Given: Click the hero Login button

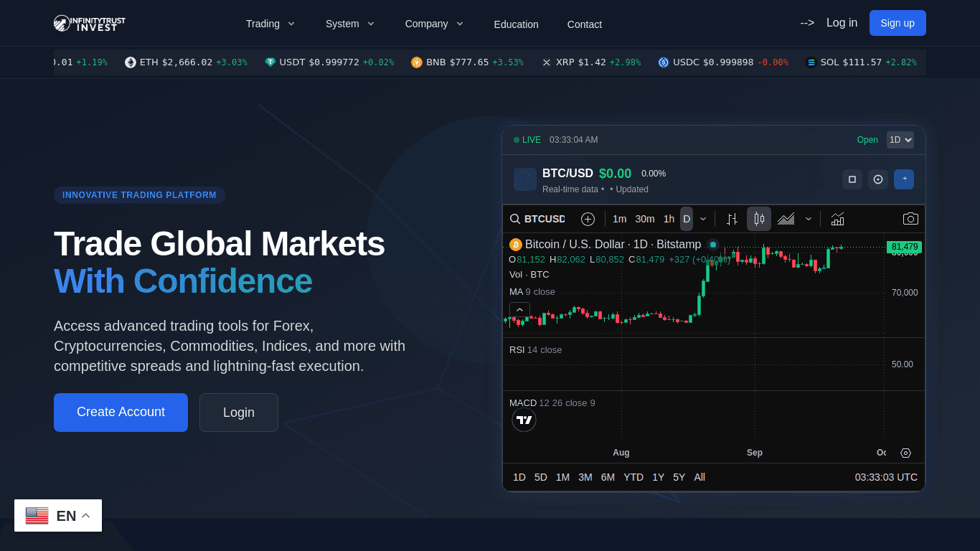Looking at the screenshot, I should click(x=239, y=413).
